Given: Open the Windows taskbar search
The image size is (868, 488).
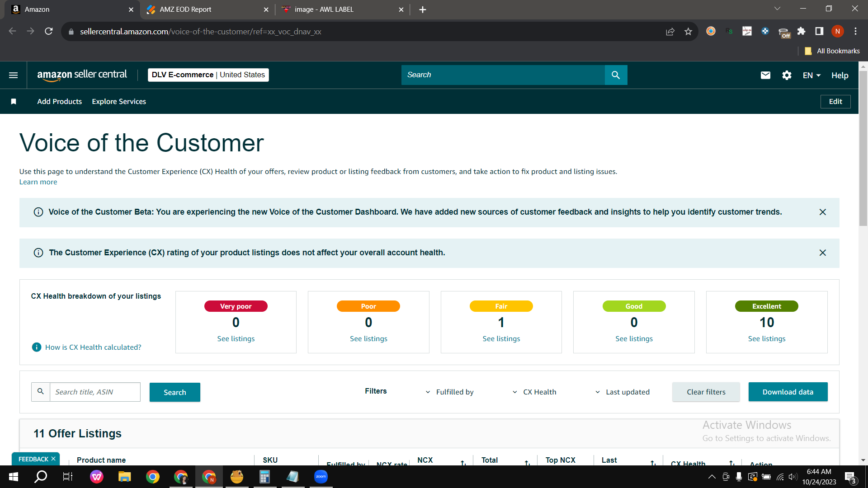Looking at the screenshot, I should click(41, 477).
